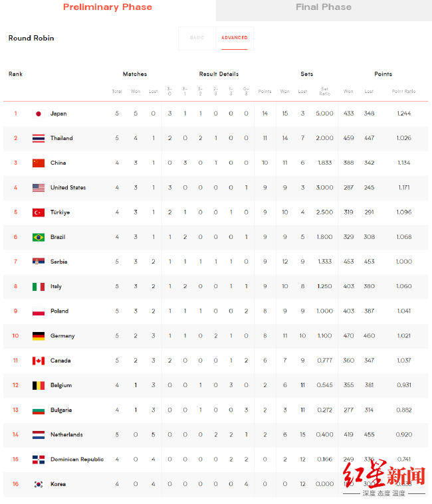
Task: Click the Japan flag icon
Action: (39, 114)
